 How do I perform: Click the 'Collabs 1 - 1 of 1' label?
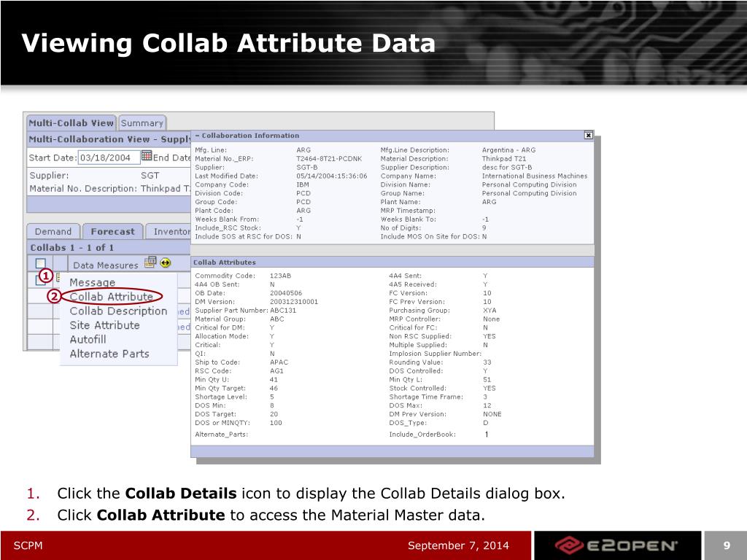click(x=72, y=248)
